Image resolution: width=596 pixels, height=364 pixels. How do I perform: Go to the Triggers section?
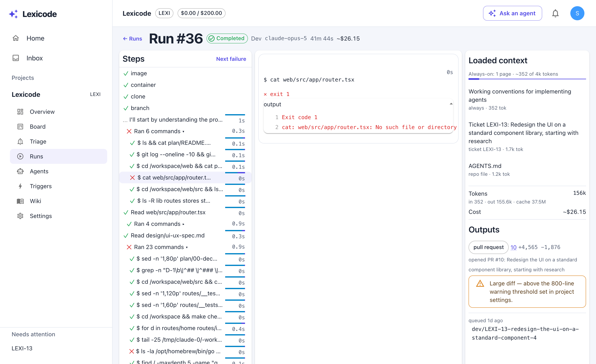pos(59,186)
